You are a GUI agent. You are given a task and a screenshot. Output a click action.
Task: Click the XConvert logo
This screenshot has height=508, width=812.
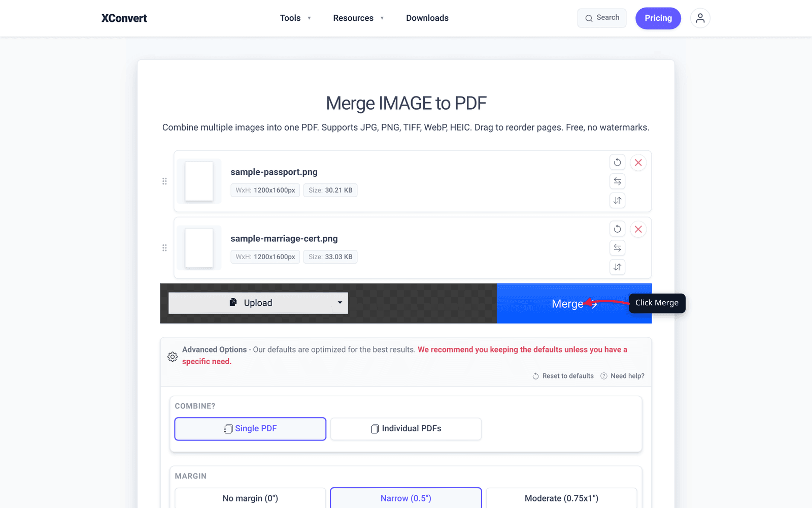pyautogui.click(x=124, y=18)
